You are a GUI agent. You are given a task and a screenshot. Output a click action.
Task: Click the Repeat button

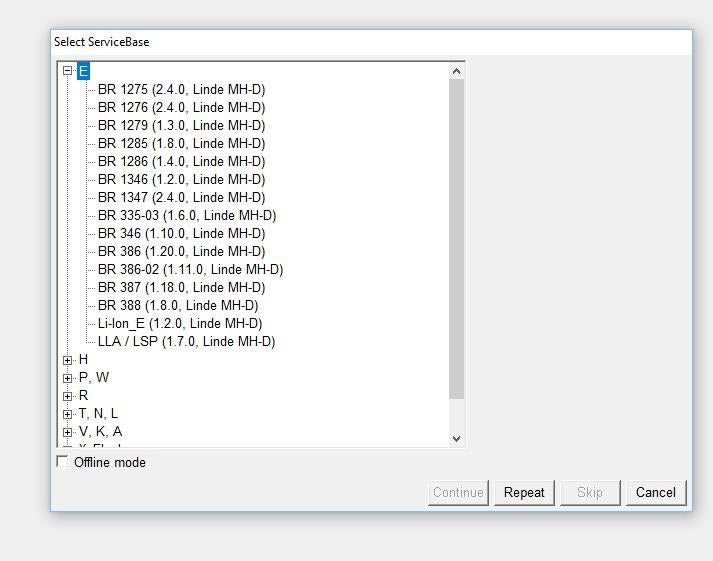[x=524, y=492]
